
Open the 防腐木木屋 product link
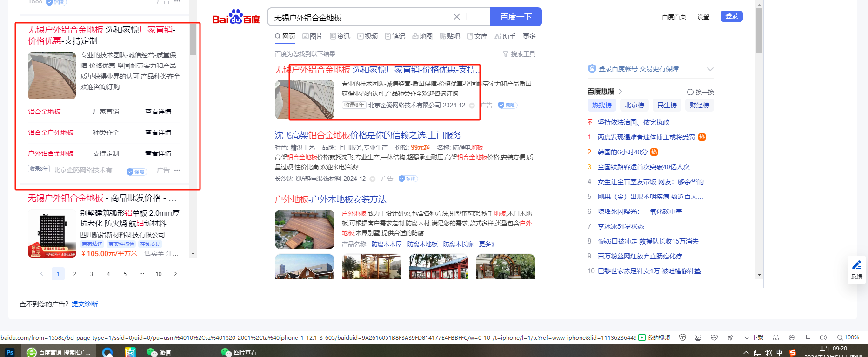[x=387, y=244]
